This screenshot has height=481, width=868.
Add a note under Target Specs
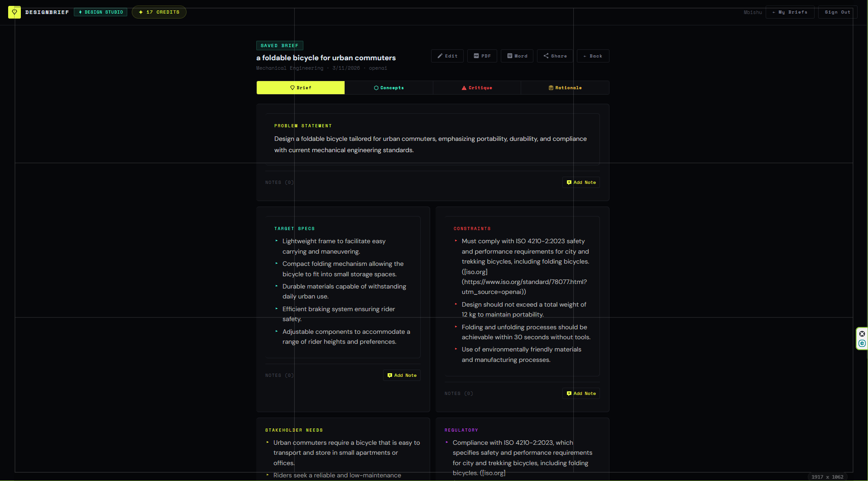[x=401, y=375]
